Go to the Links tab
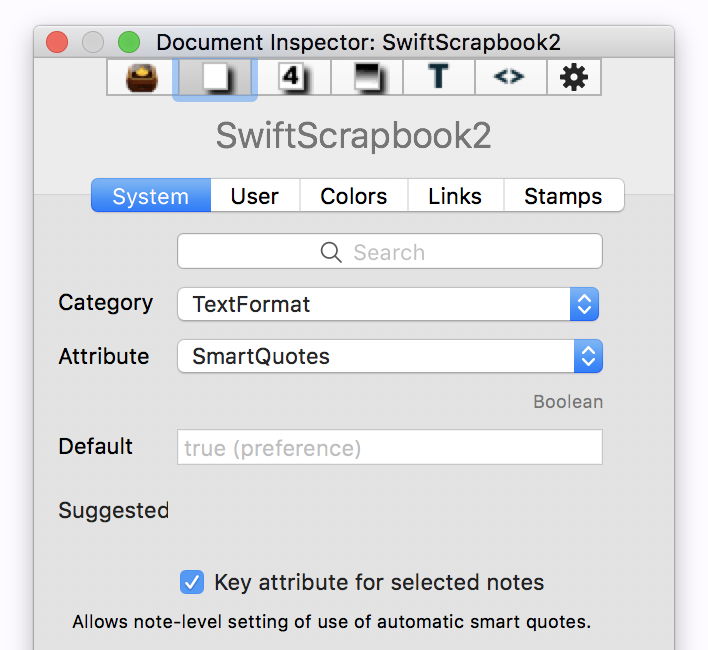 [x=455, y=196]
